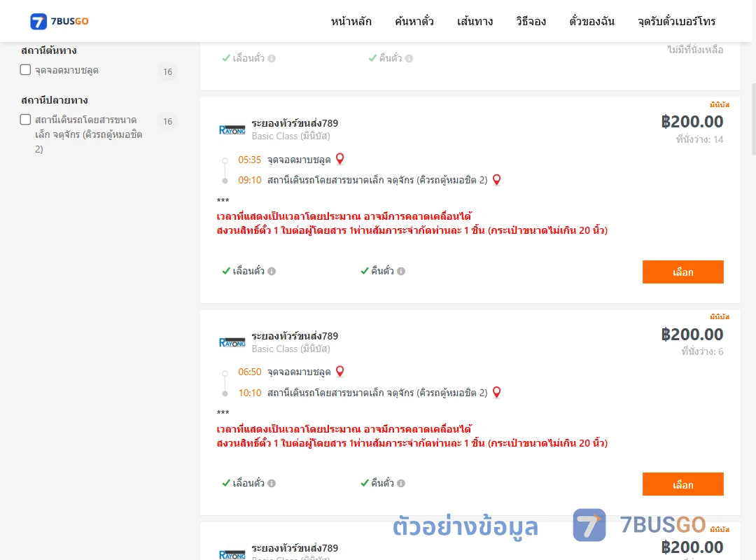This screenshot has height=560, width=756.
Task: Open คืนตั๋ว info icon in 05:35 card
Action: click(401, 271)
